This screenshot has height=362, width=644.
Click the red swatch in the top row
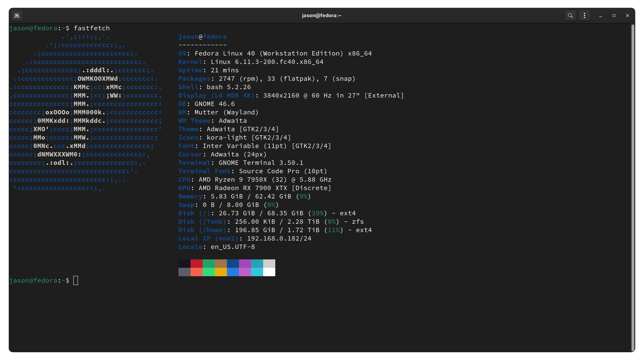pos(197,263)
